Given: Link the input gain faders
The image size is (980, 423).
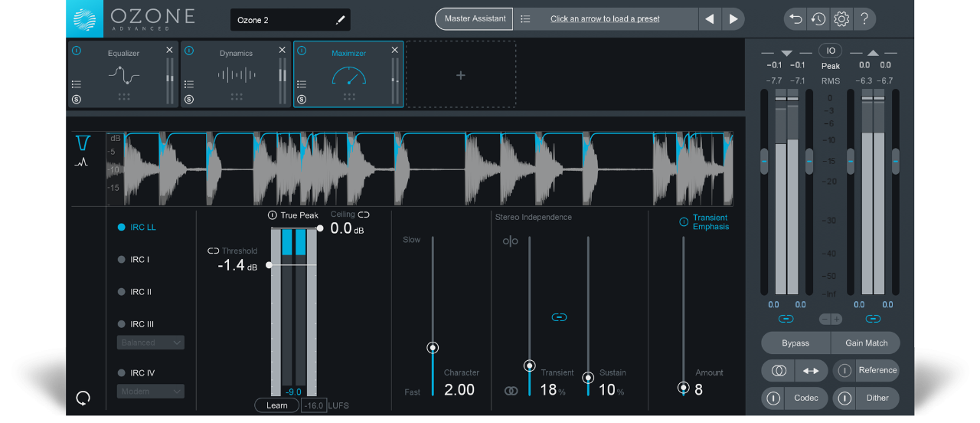Looking at the screenshot, I should [786, 319].
